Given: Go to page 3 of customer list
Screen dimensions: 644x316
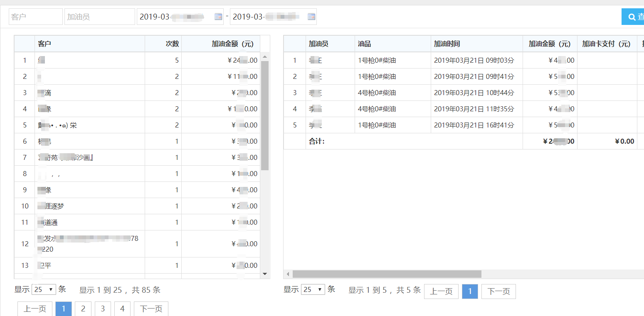Looking at the screenshot, I should tap(103, 309).
